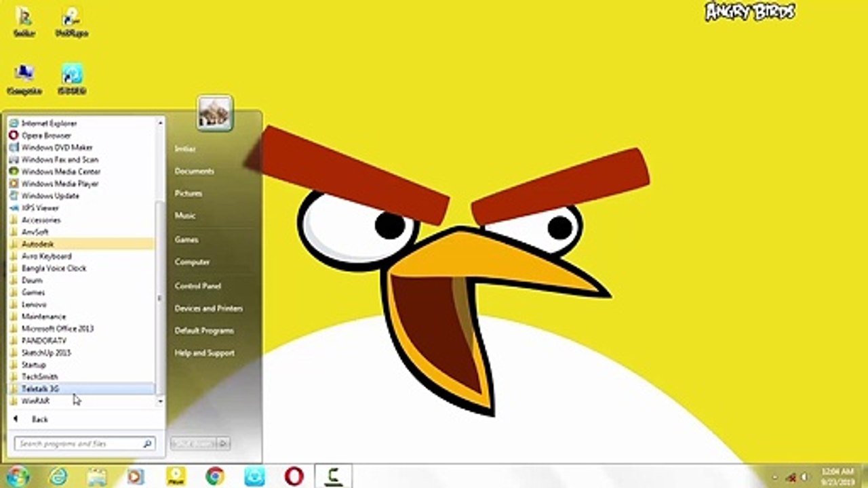Launch Google Chrome from the taskbar
Viewport: 868px width, 488px height.
pos(215,476)
